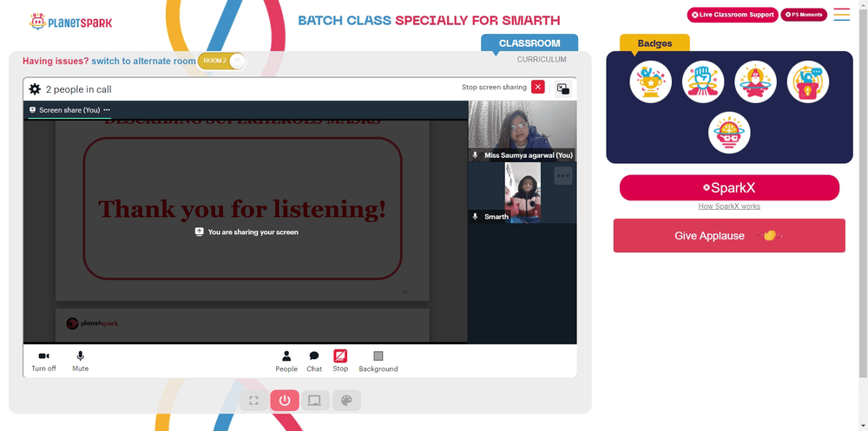
Task: Select the raised fist badge
Action: coord(703,82)
